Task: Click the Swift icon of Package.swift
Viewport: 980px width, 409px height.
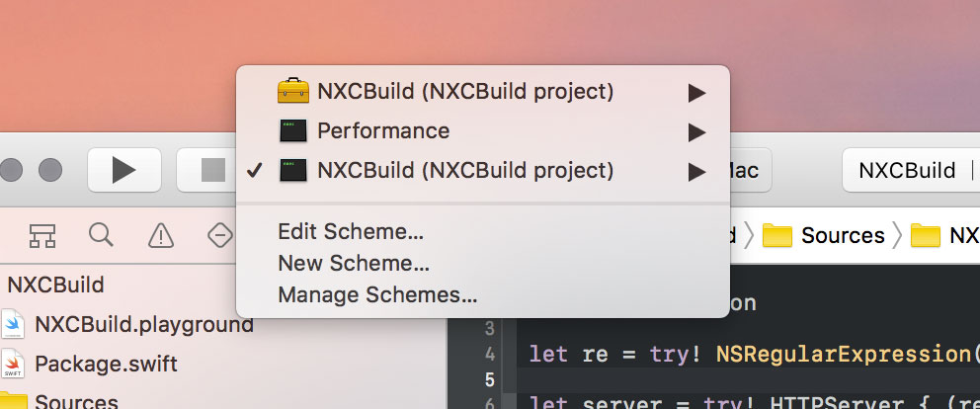Action: [x=12, y=364]
